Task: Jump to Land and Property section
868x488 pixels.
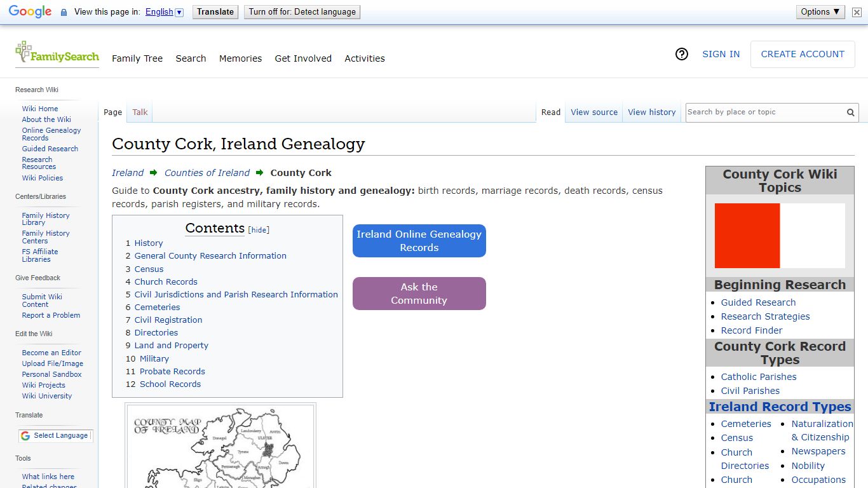Action: 172,346
